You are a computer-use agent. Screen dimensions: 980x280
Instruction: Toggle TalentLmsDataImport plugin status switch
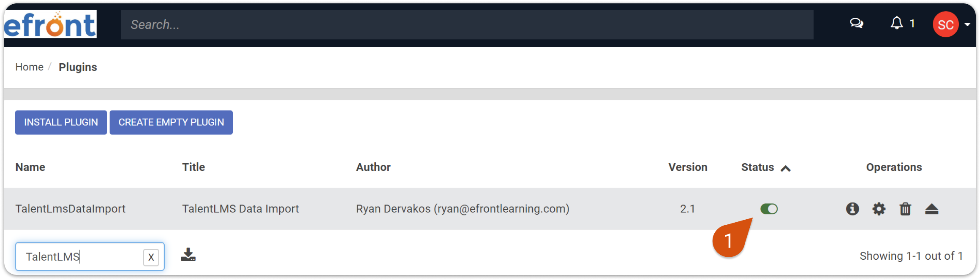pos(769,209)
